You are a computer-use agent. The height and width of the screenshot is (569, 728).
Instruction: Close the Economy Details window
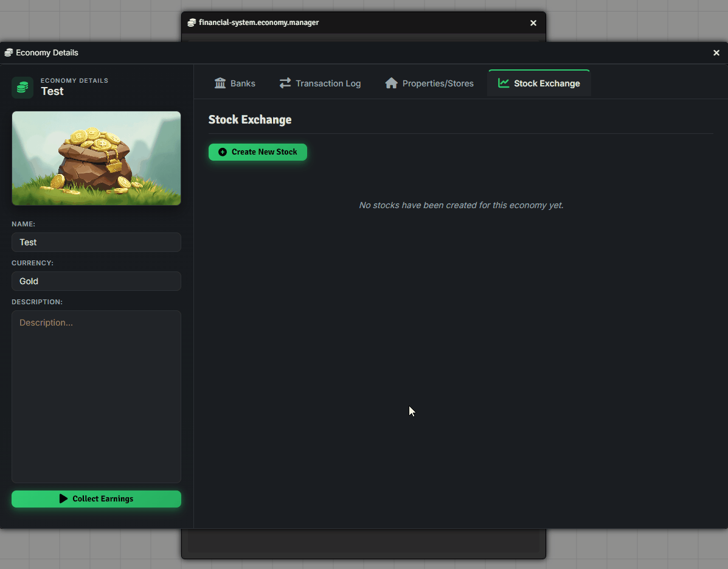click(716, 53)
